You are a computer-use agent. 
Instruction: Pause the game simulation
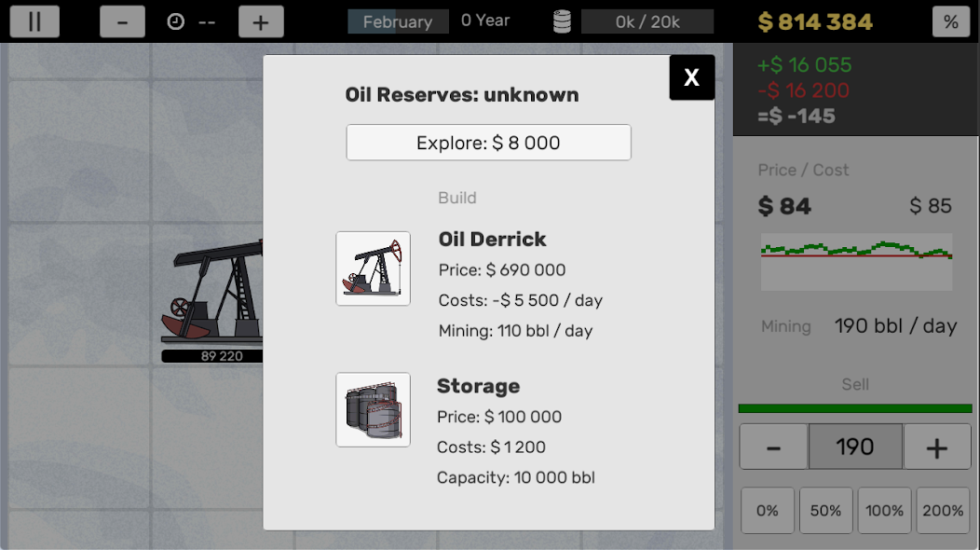34,21
